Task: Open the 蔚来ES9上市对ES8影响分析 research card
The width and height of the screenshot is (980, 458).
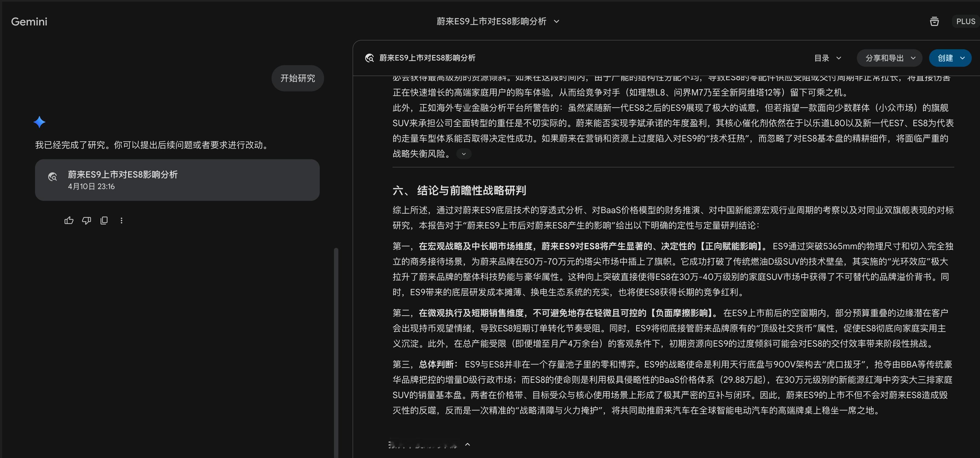Action: (x=177, y=180)
